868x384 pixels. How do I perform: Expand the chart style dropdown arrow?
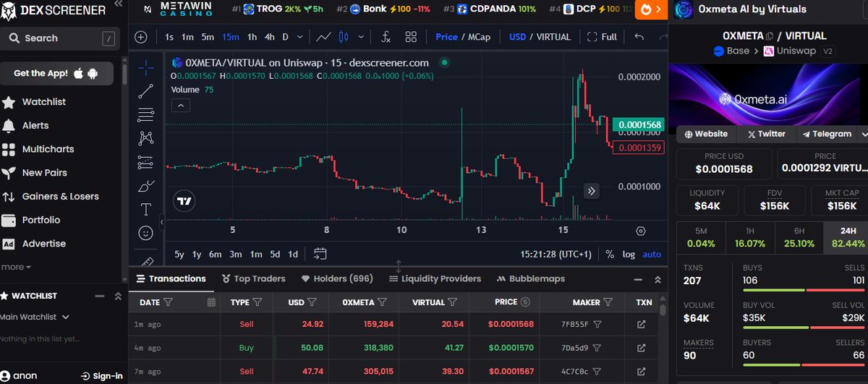coord(360,37)
